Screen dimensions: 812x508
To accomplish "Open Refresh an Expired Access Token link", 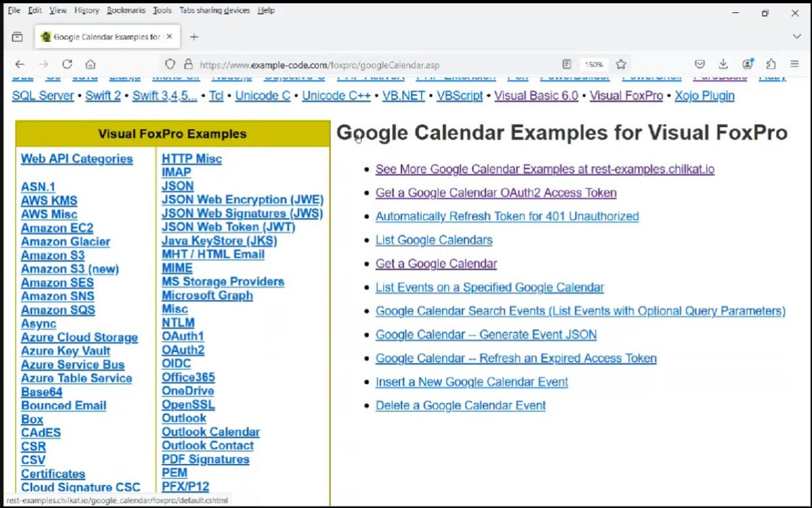I will pos(516,359).
